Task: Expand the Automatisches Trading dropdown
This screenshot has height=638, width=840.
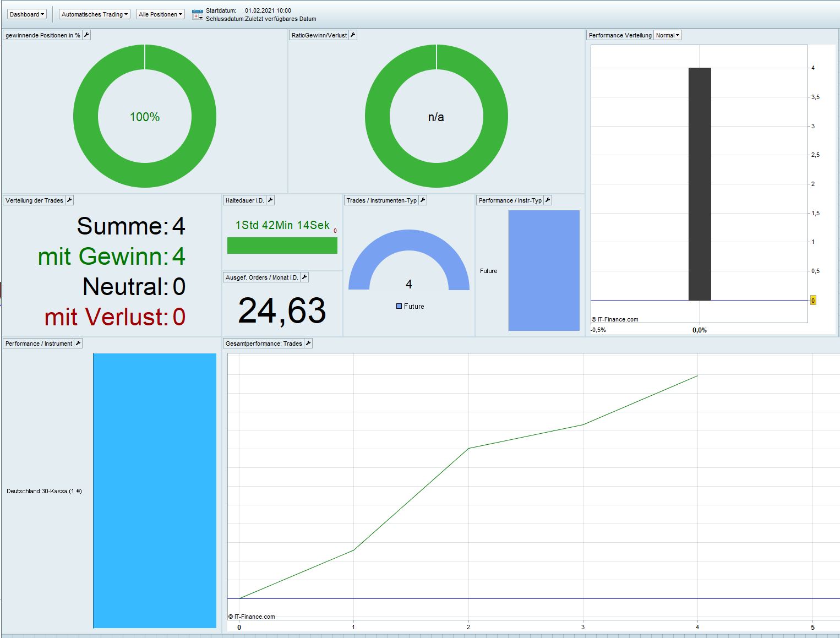Action: [95, 14]
